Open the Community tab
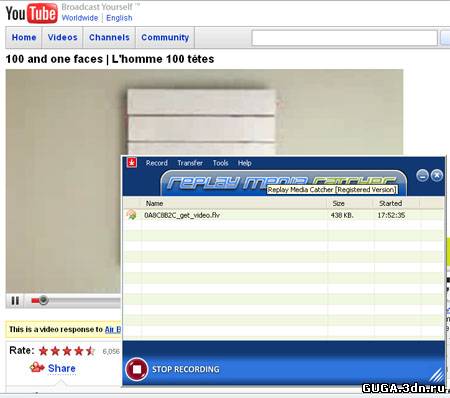The width and height of the screenshot is (450, 398). [165, 37]
